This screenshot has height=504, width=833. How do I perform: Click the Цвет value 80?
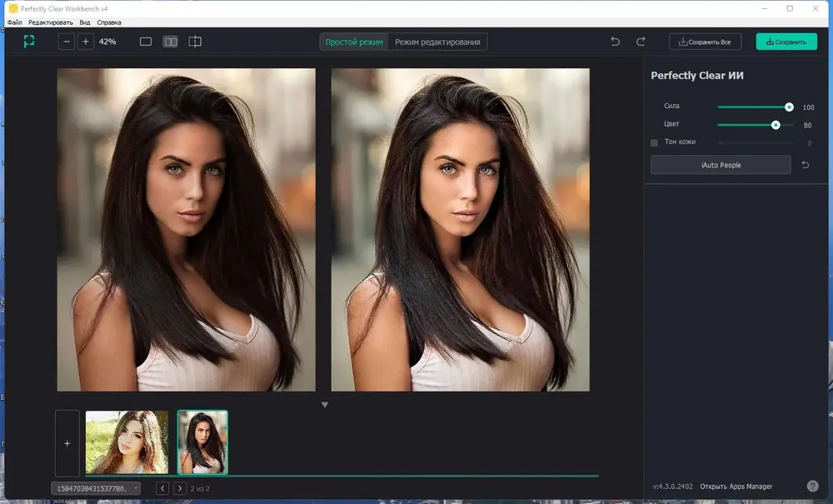[807, 125]
